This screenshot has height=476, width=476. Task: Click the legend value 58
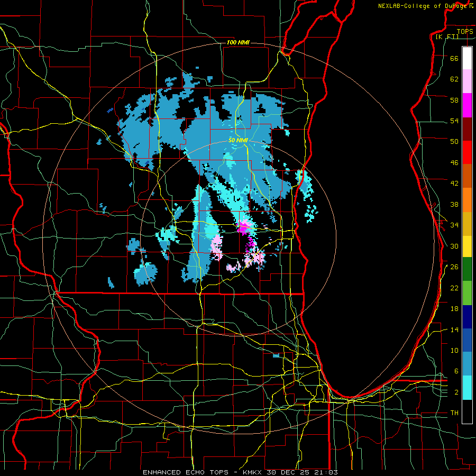pos(454,100)
